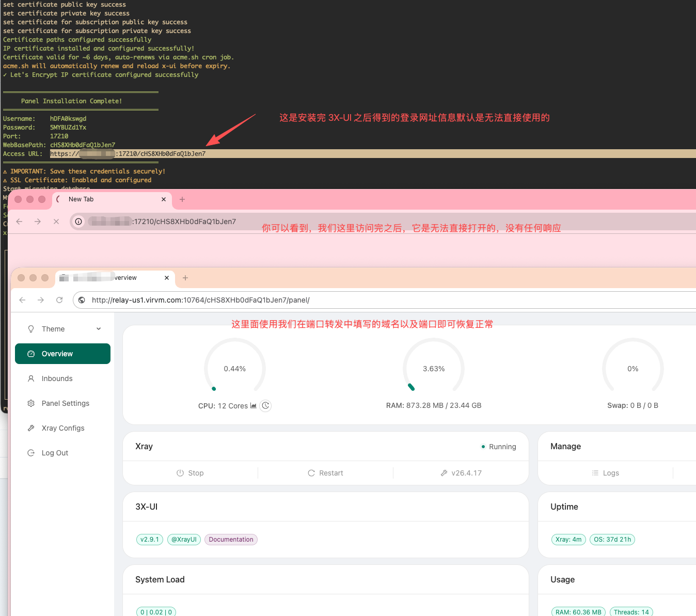Click the Overview dashboard icon
This screenshot has width=696, height=616.
coord(31,354)
